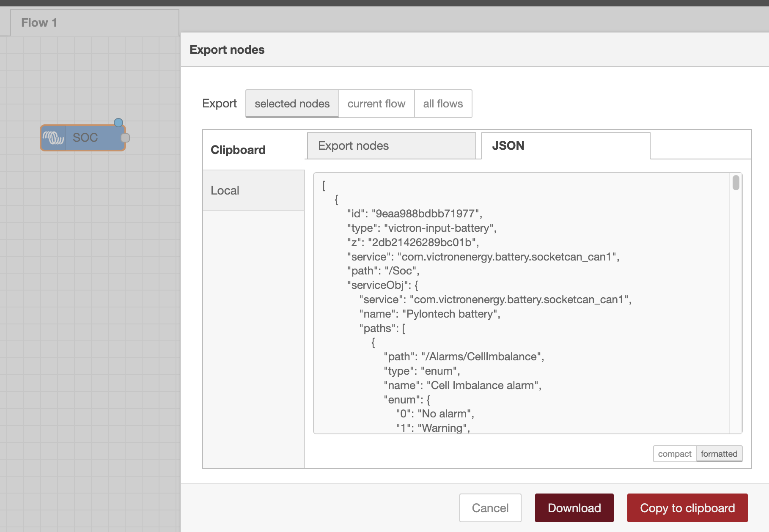Click the "path": "/Alarms/CellImbalance" line
Viewport: 769px width, 532px height.
pyautogui.click(x=464, y=356)
